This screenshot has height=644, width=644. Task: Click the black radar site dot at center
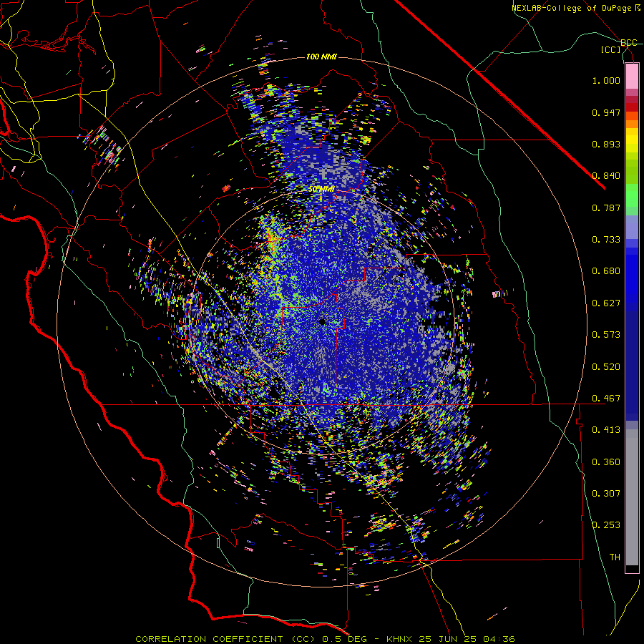pyautogui.click(x=322, y=322)
